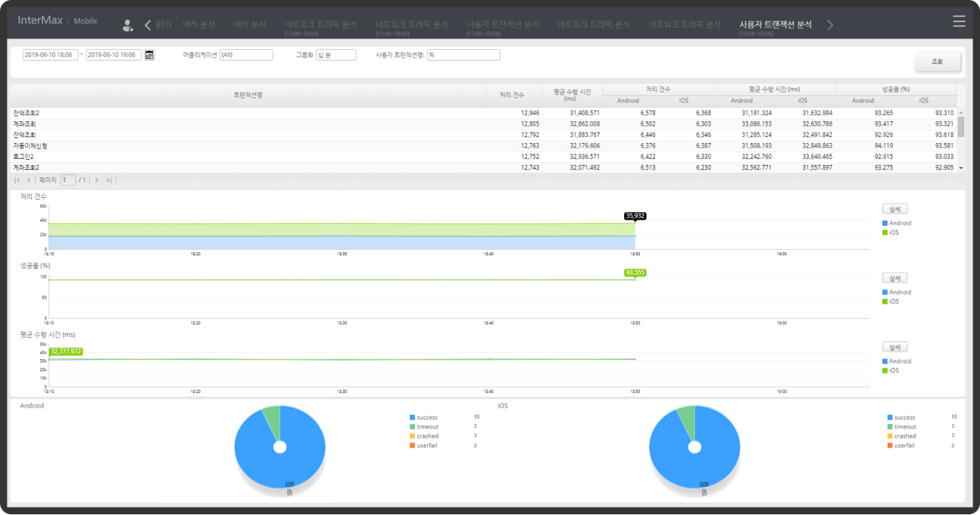980x515 pixels.
Task: Go to the first page of table
Action: pyautogui.click(x=17, y=180)
